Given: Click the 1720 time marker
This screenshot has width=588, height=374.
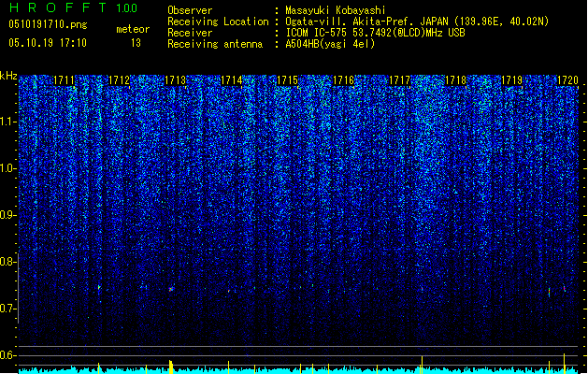Looking at the screenshot, I should point(567,80).
